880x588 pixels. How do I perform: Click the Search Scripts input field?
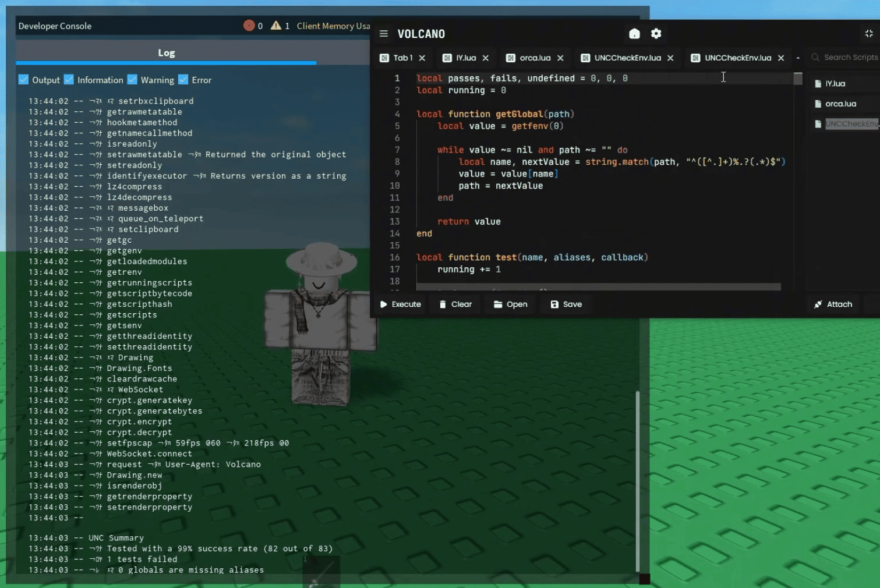click(x=850, y=57)
